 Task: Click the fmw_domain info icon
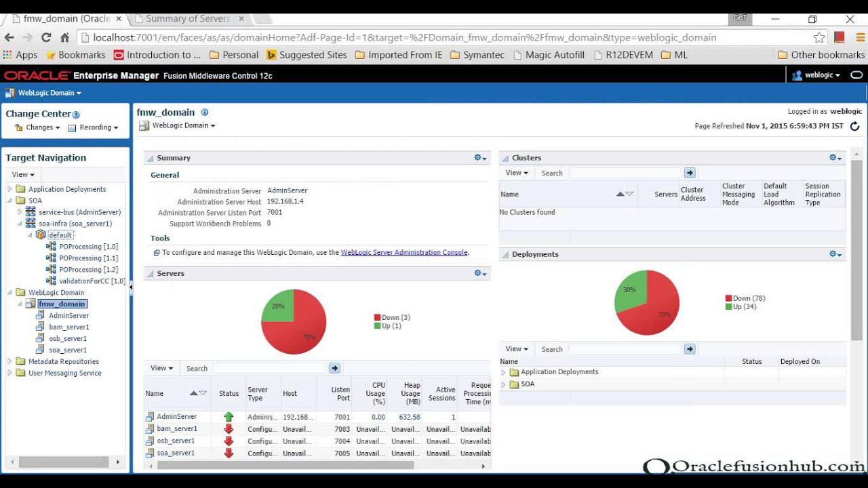[204, 113]
